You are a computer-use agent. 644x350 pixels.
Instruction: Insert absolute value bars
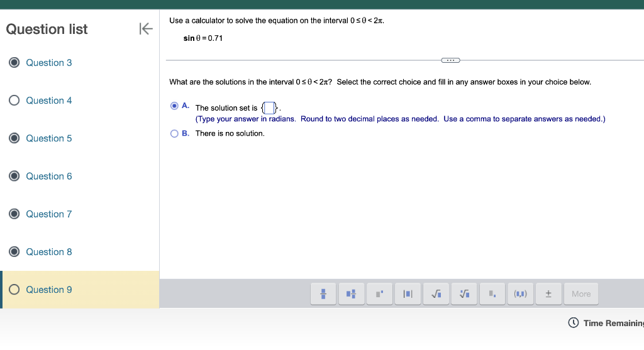(408, 294)
